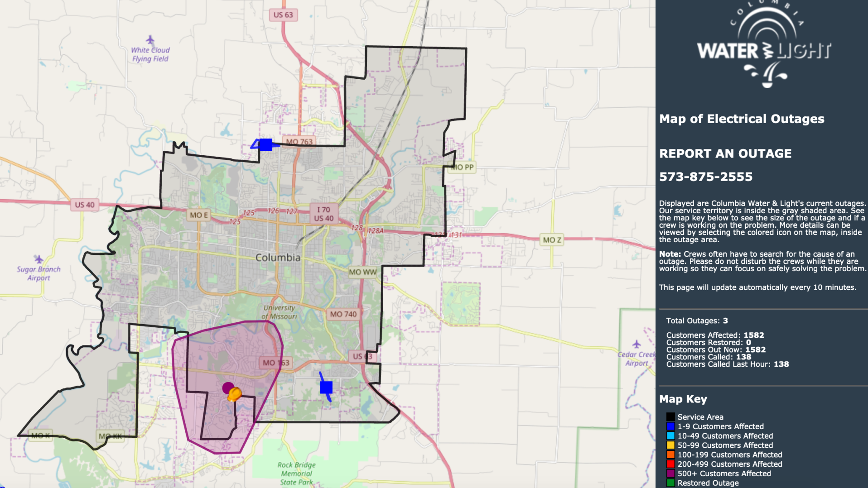Click the Cedar Creek Airport airplane icon

(x=637, y=344)
